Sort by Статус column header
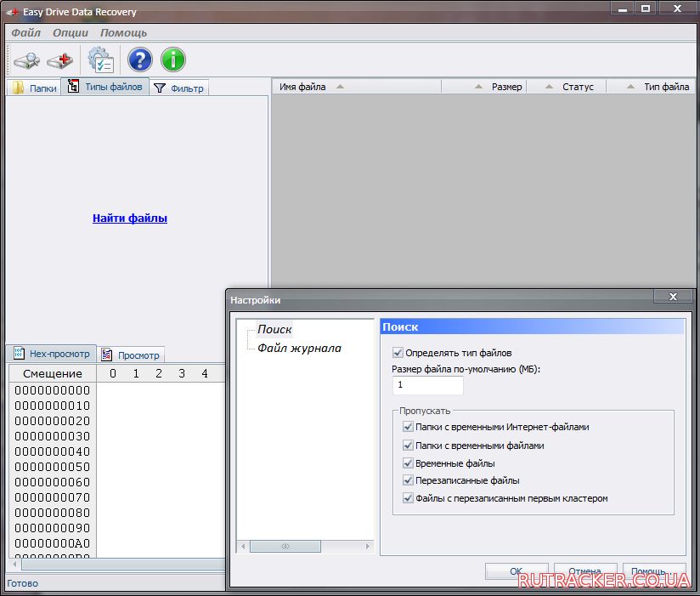 (x=567, y=87)
